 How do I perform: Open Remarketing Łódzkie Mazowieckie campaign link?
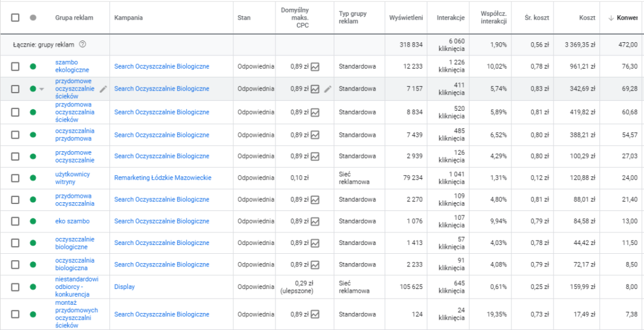coord(162,178)
